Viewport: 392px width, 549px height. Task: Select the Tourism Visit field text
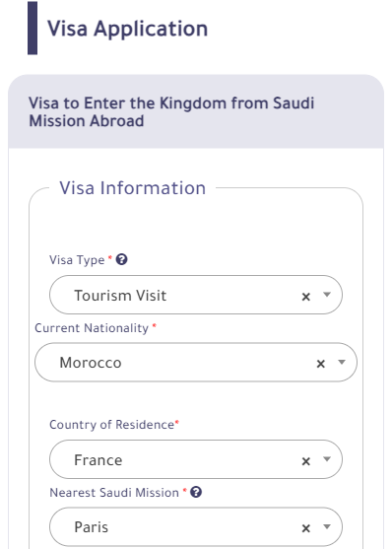click(x=120, y=296)
